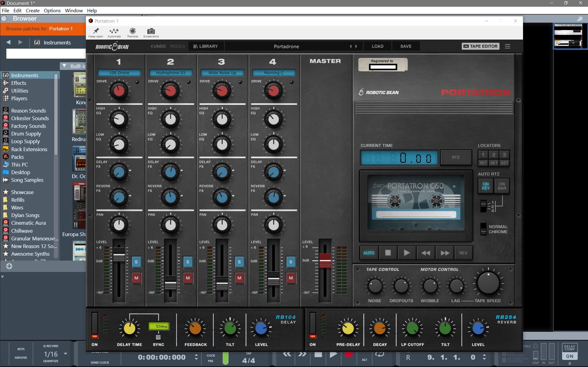Click the Remote icon

point(133,31)
